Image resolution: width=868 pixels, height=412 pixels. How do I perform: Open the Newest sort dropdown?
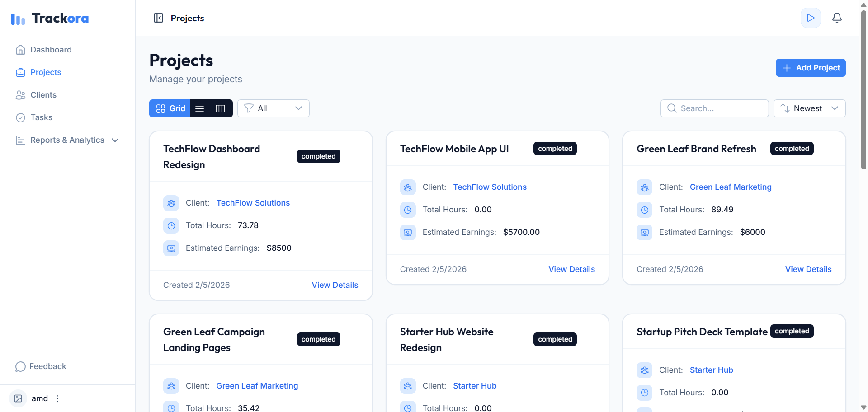pyautogui.click(x=809, y=108)
